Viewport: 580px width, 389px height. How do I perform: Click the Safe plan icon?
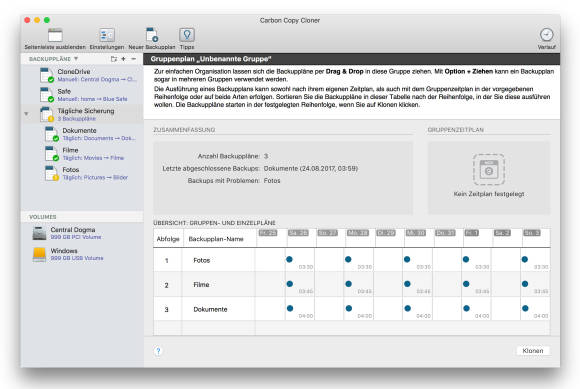click(47, 95)
